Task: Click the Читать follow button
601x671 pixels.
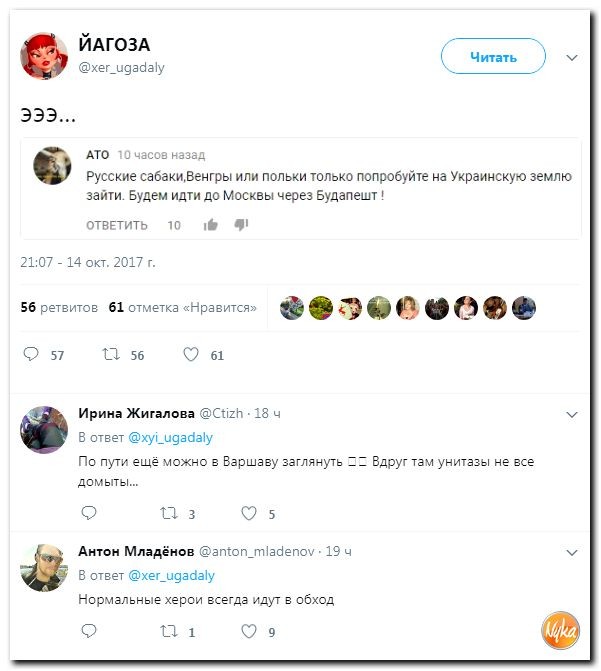Action: click(x=493, y=56)
